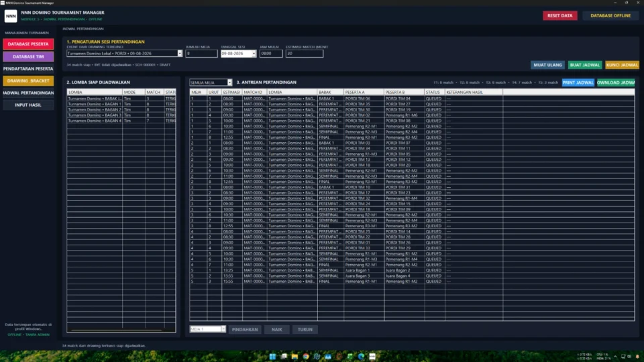Screen dimensions: 644x362
Task: Sort queue by Estimasi column header
Action: [x=231, y=93]
